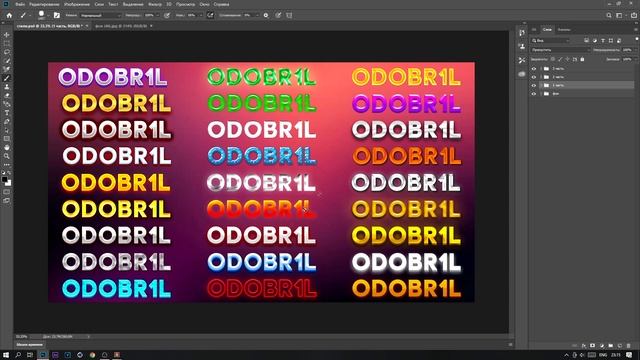Toggle lock all padlock
This screenshot has height=360, width=640.
click(x=582, y=59)
